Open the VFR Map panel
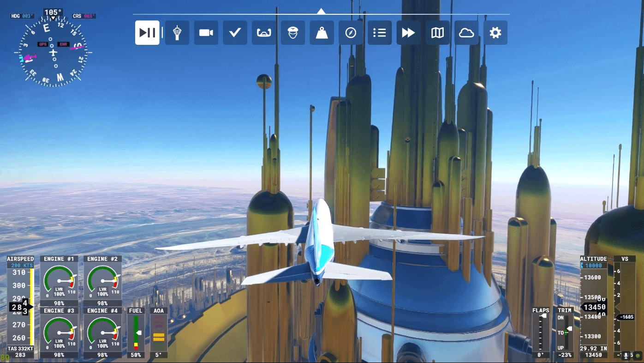 437,33
